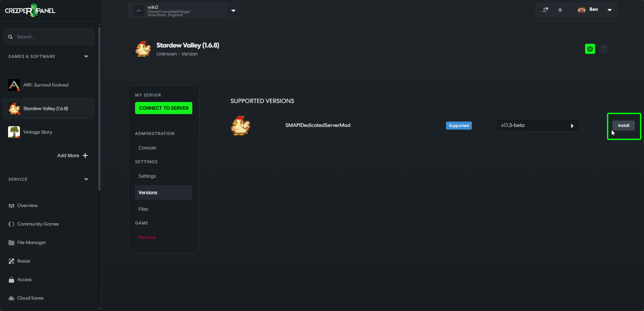
Task: Click the Stardew Valley chicken icon in sidebar
Action: (14, 108)
